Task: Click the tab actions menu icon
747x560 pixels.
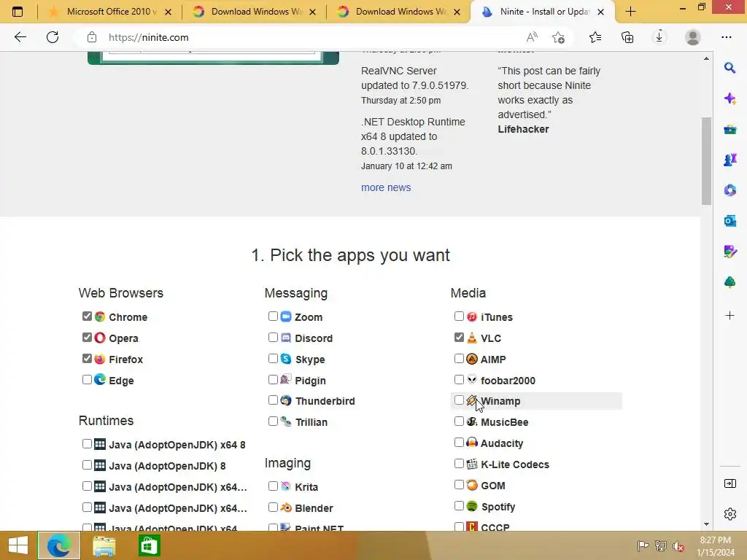Action: click(18, 12)
